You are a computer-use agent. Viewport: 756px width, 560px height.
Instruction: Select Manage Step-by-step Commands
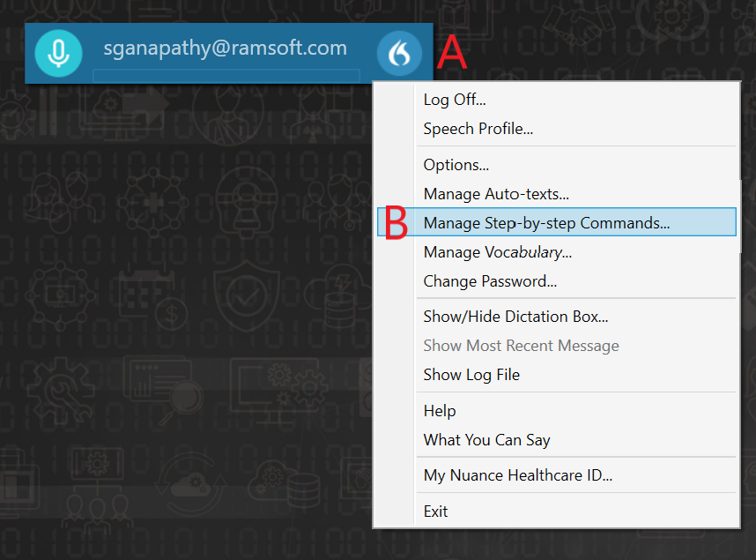click(x=546, y=223)
